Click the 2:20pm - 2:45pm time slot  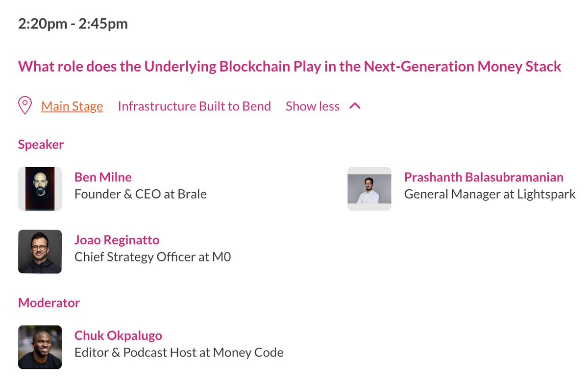(73, 24)
